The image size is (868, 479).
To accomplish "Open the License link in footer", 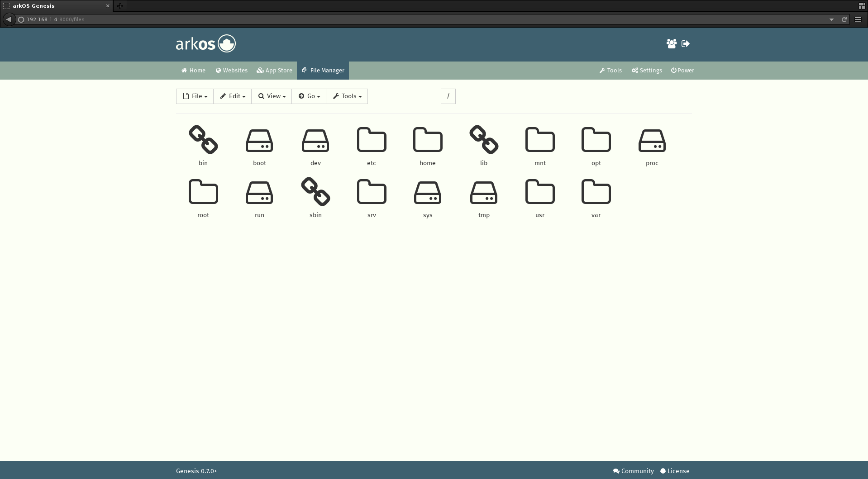I will (x=675, y=471).
